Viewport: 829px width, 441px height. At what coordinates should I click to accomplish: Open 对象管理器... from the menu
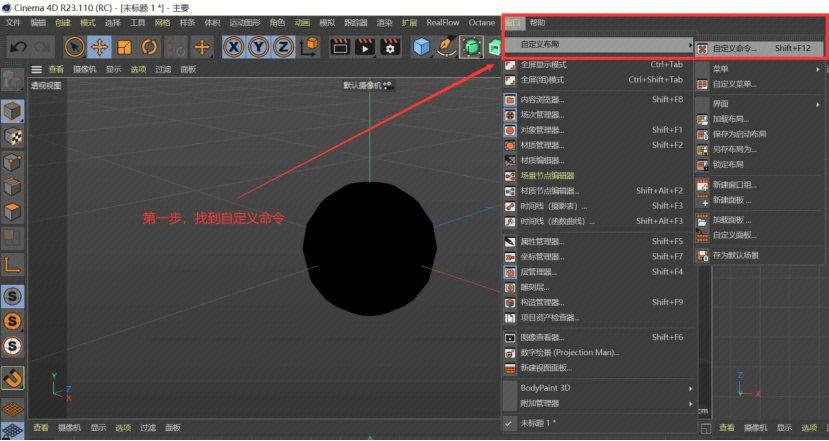pos(598,130)
